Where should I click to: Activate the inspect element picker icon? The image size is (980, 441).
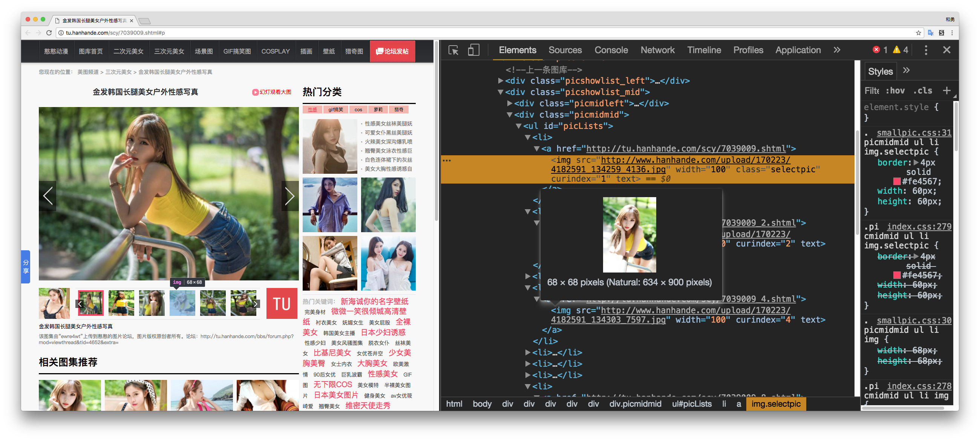[x=453, y=50]
